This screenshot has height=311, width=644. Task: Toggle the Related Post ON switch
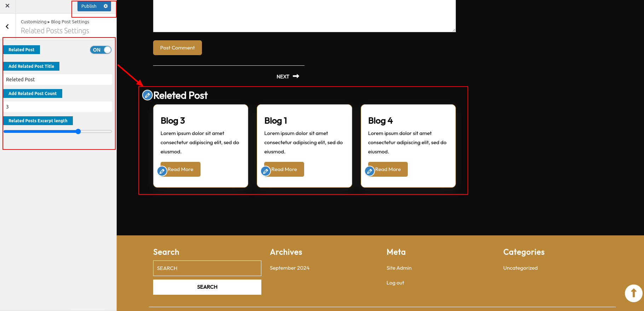point(101,50)
